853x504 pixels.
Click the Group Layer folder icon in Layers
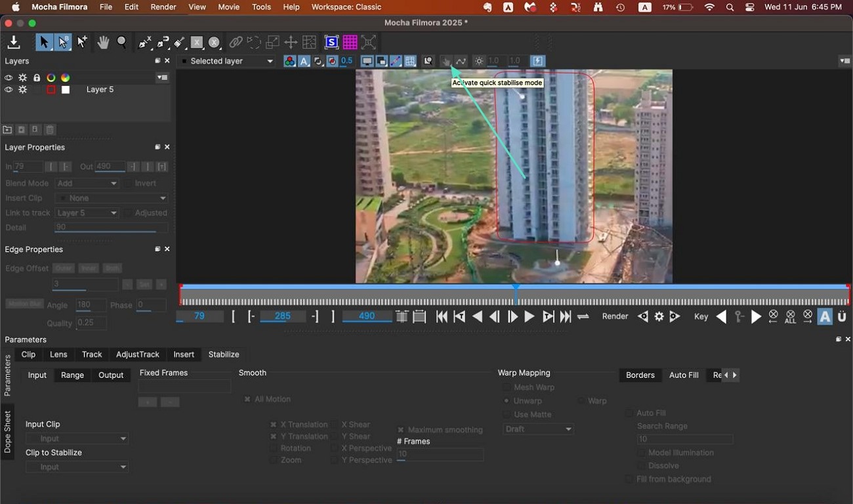click(7, 130)
